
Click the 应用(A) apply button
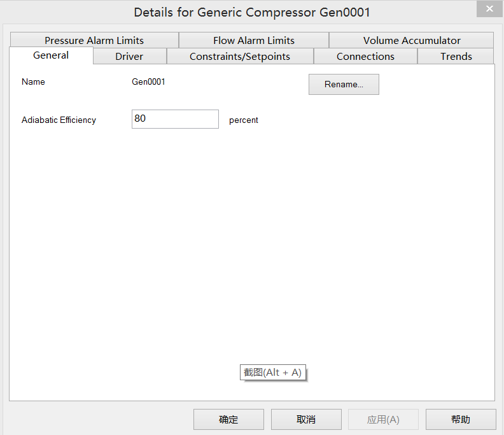point(383,419)
